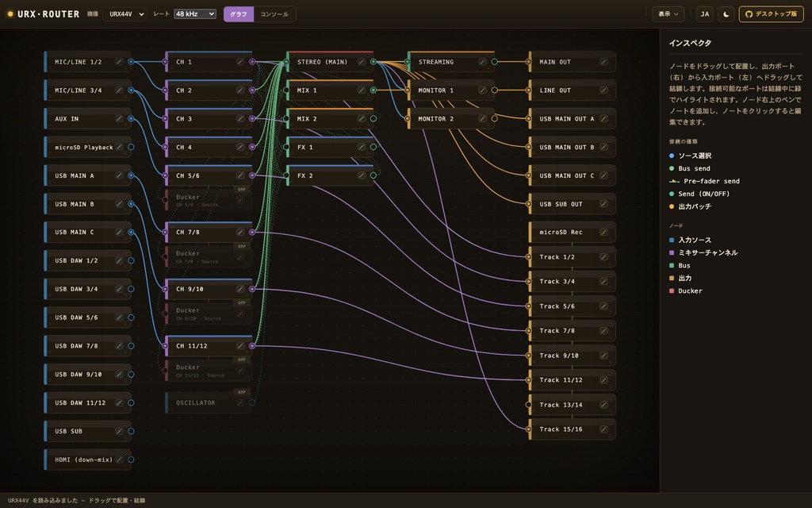Screen dimensions: 812x508
Task: Toggle dark mode with the moon icon
Action: [726, 14]
